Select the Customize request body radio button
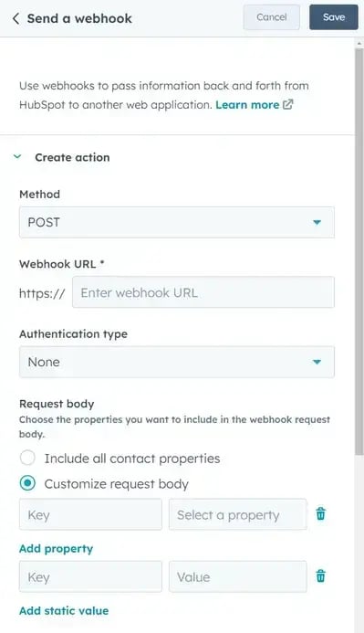The height and width of the screenshot is (633, 364). (x=27, y=483)
